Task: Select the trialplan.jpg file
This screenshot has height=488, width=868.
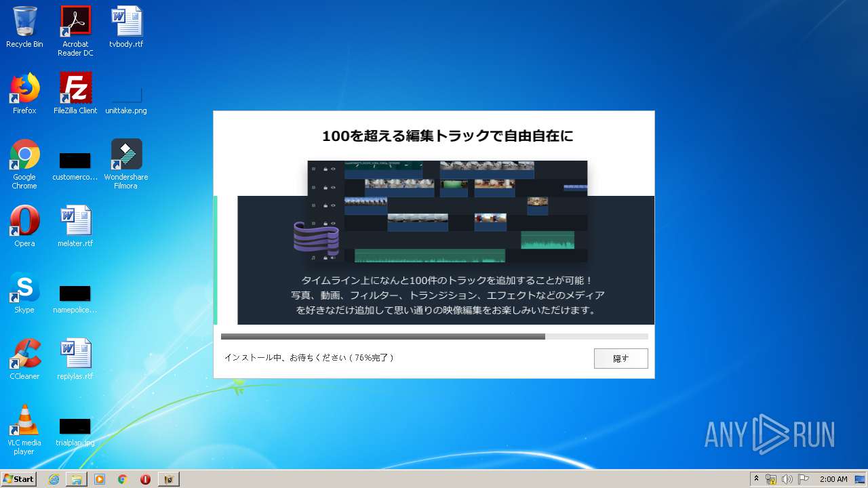Action: [75, 432]
